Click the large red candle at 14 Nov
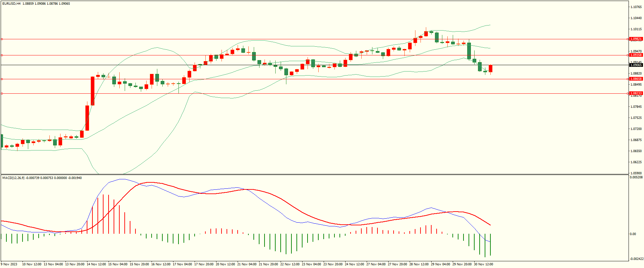Screen dimensions: 644x268 point(92,91)
